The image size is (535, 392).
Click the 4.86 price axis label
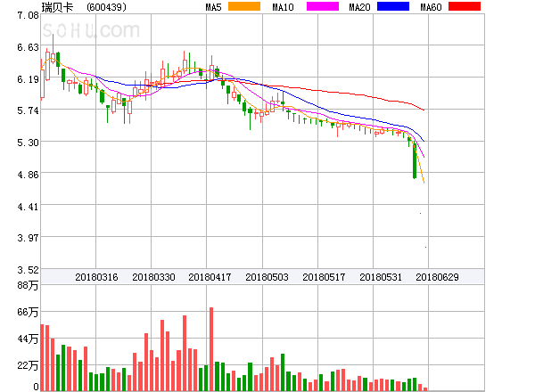click(28, 175)
